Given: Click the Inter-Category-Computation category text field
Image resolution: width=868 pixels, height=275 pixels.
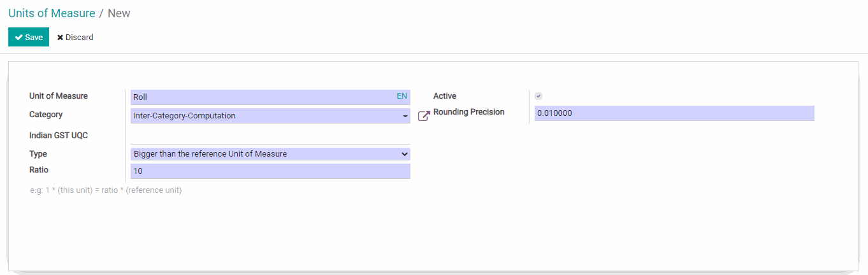Looking at the screenshot, I should [264, 116].
